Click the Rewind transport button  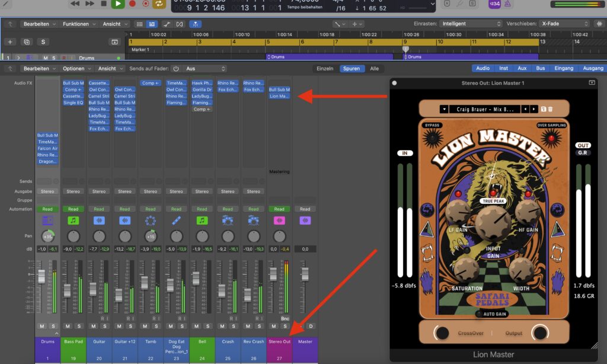tap(75, 4)
